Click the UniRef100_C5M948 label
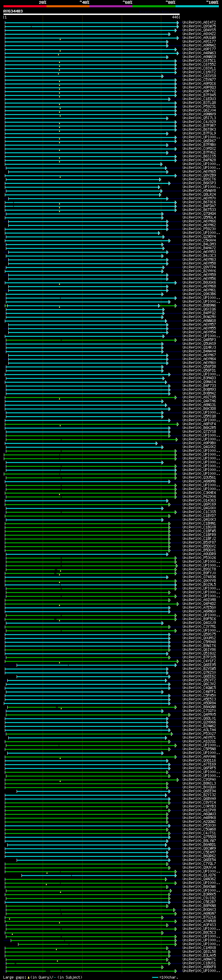The width and height of the screenshot is (222, 980). [199, 642]
